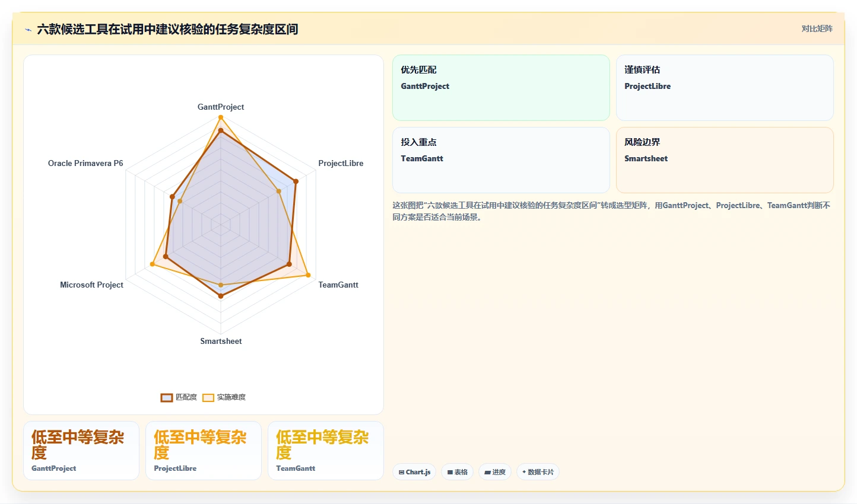Click the 数据卡片 chip
Viewport: 857px width, 504px height.
pyautogui.click(x=538, y=472)
